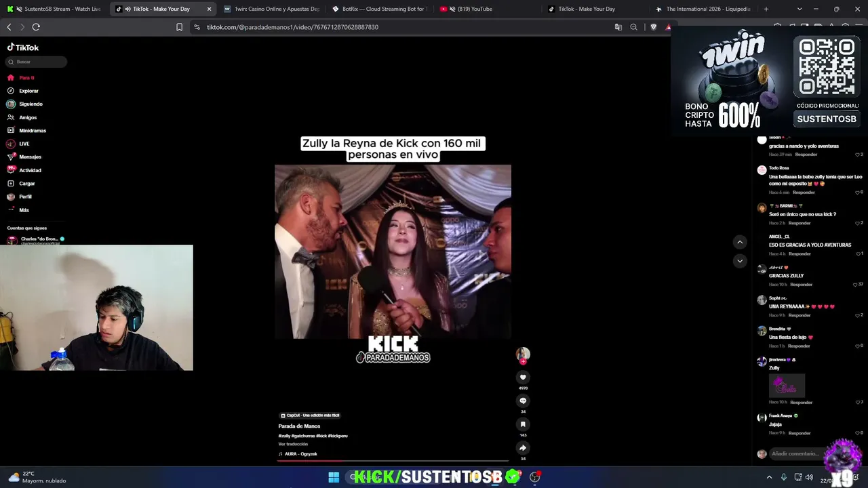Click the Buscar search field
Image resolution: width=868 pixels, height=488 pixels.
[37, 62]
